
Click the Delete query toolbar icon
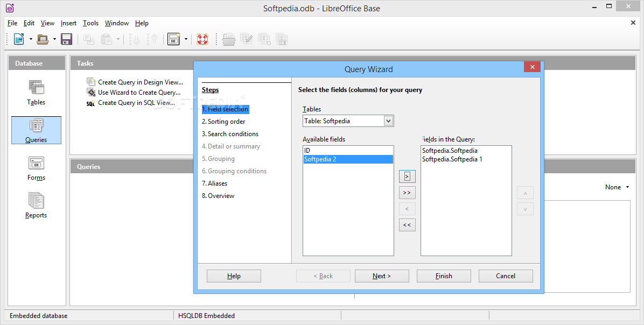[264, 39]
